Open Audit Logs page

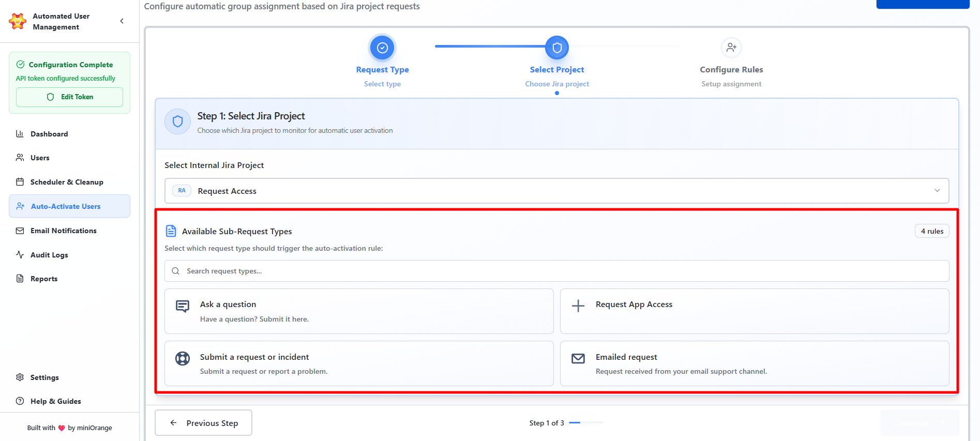69,255
